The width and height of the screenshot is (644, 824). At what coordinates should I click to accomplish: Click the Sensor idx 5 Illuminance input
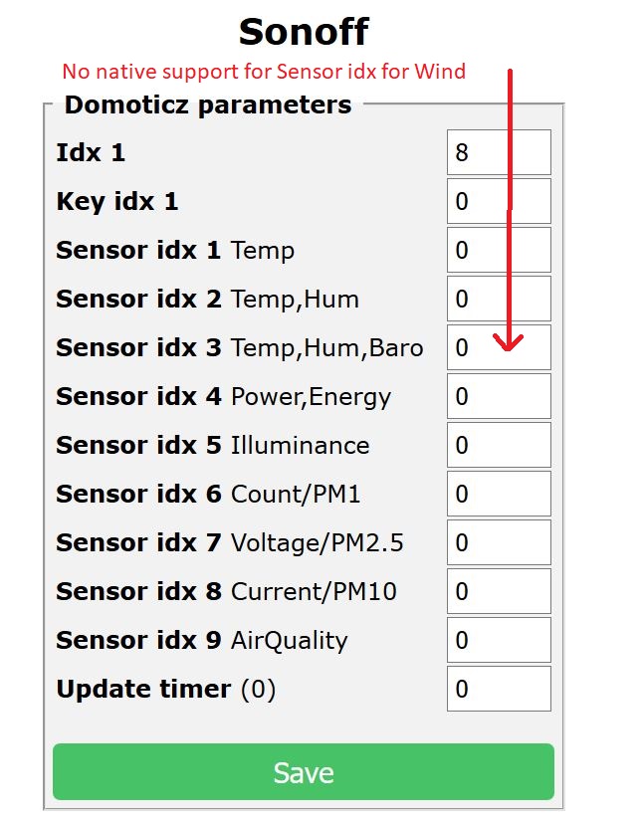pos(498,445)
